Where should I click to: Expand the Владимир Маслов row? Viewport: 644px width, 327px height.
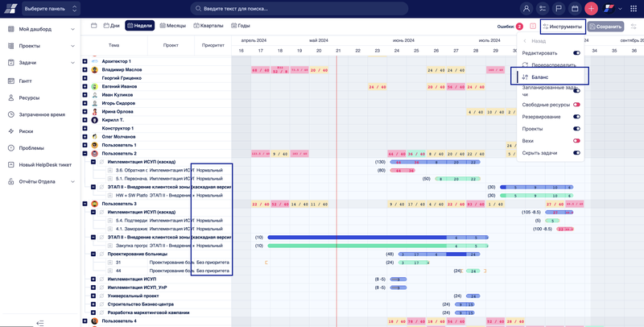84,70
